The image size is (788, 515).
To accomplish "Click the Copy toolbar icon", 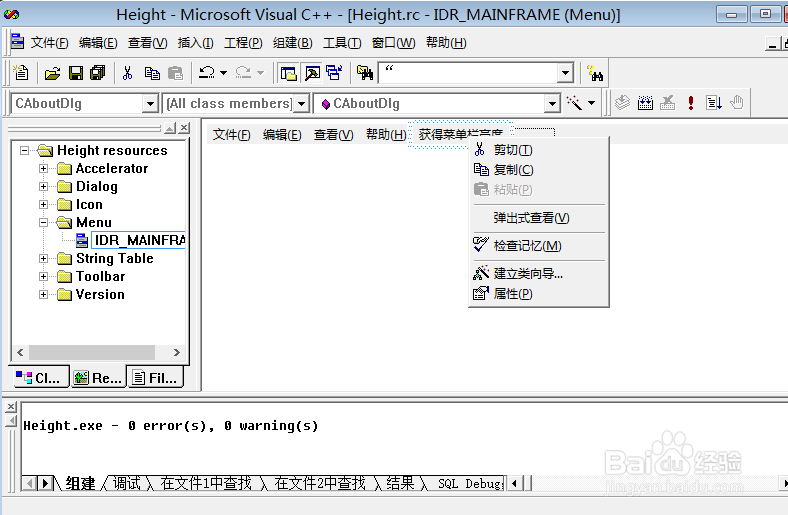I will (152, 73).
